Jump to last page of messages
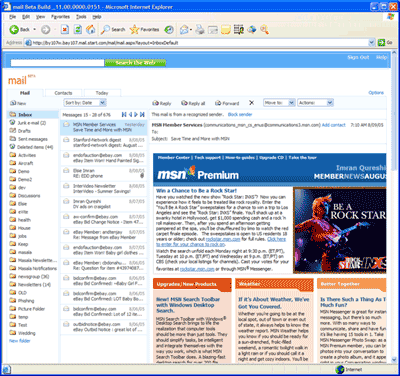 point(142,114)
